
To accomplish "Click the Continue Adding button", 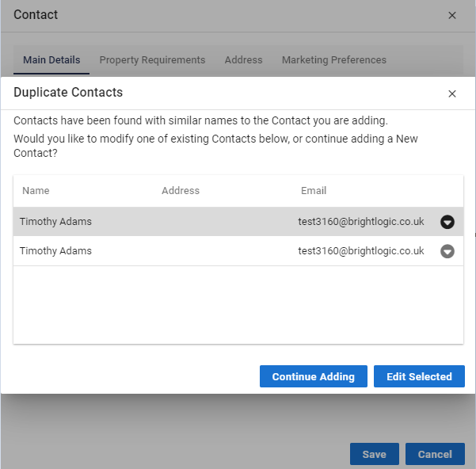I will tap(314, 376).
